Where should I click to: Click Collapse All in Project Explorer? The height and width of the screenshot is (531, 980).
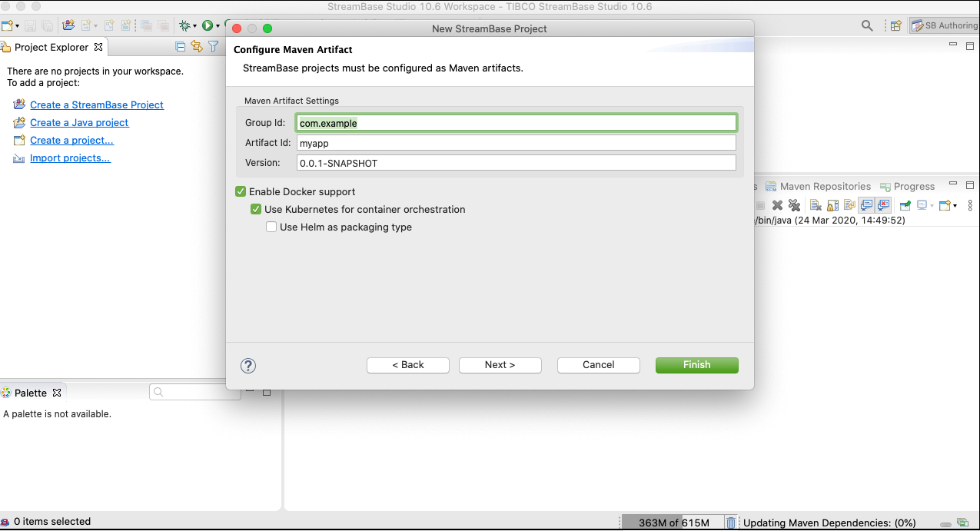[181, 47]
